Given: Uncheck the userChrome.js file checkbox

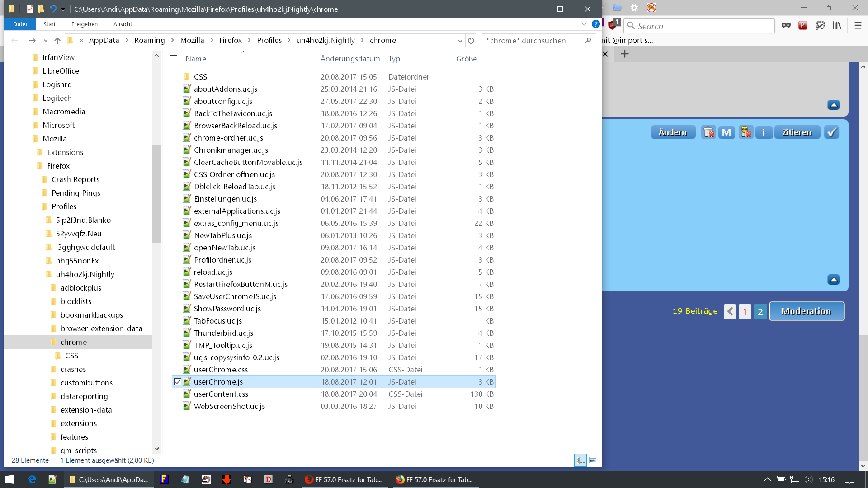Looking at the screenshot, I should (178, 382).
